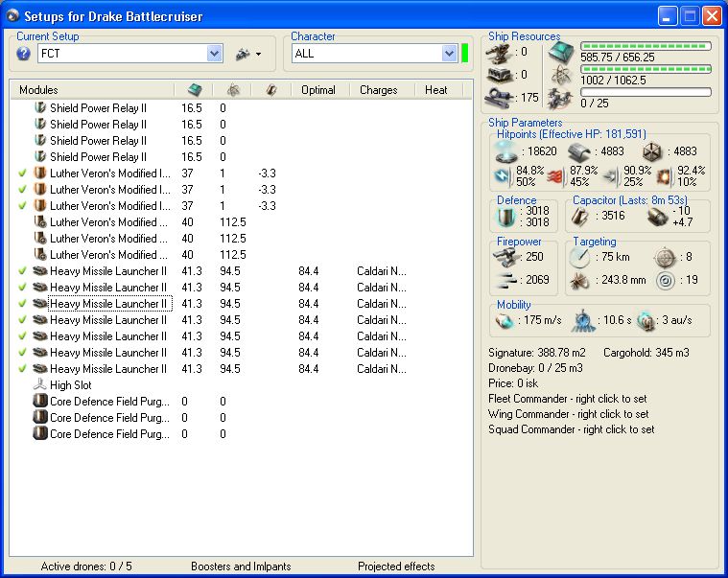Click the powergrid column header icon
The image size is (728, 578).
coord(231,90)
